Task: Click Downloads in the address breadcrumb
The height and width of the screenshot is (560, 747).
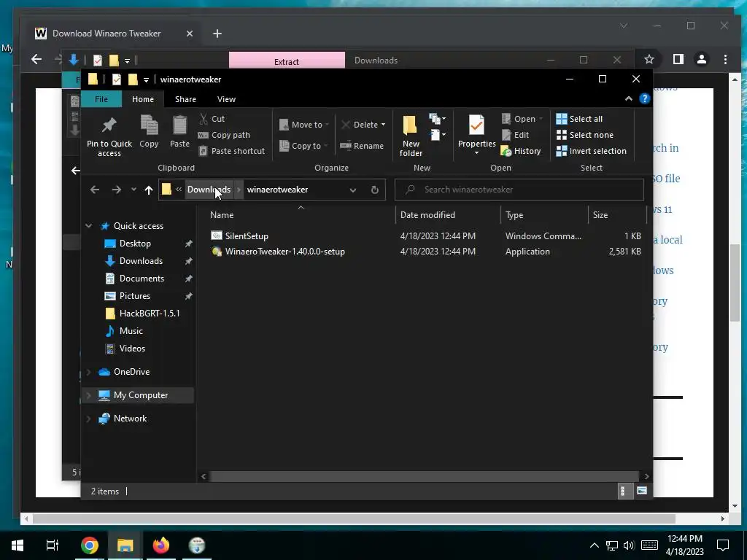Action: click(209, 190)
